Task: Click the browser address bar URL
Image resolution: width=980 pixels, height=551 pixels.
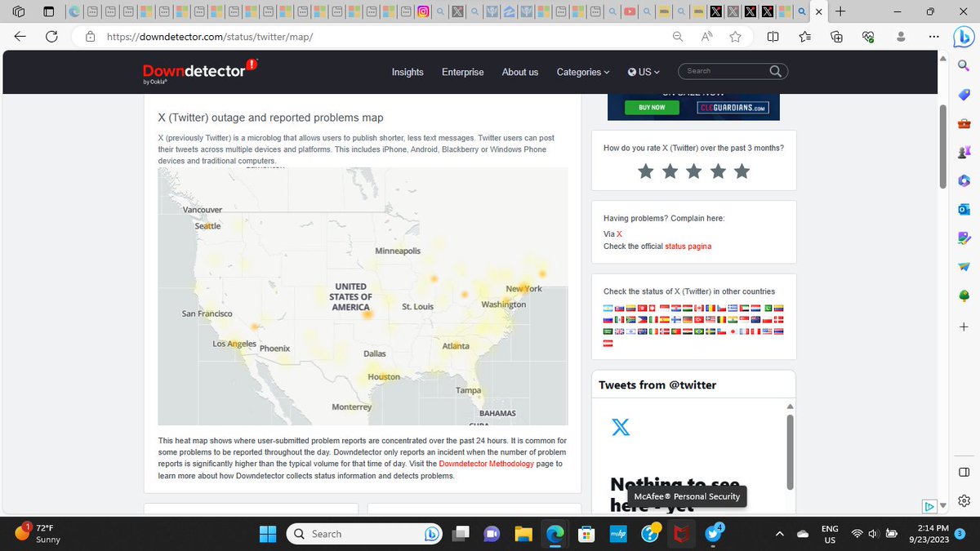Action: click(x=210, y=37)
